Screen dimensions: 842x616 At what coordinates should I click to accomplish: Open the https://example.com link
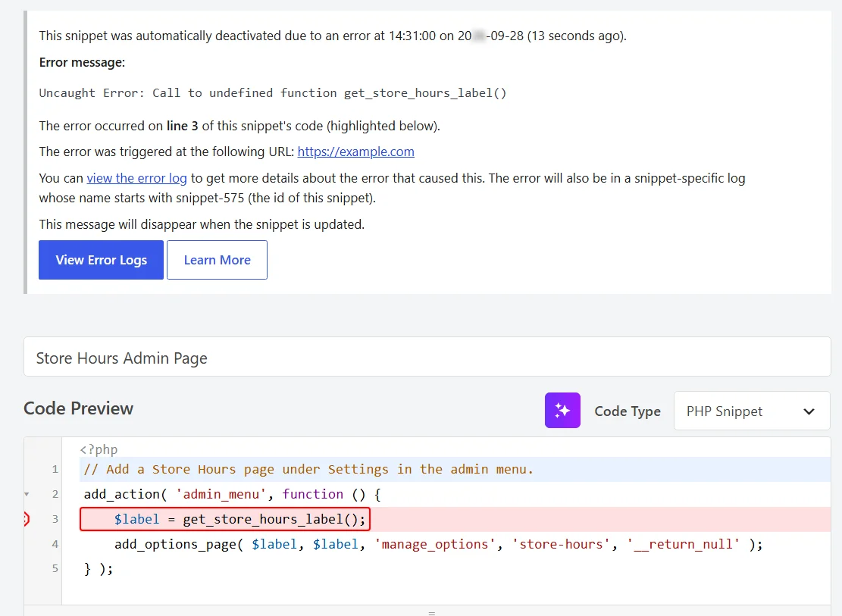coord(356,152)
